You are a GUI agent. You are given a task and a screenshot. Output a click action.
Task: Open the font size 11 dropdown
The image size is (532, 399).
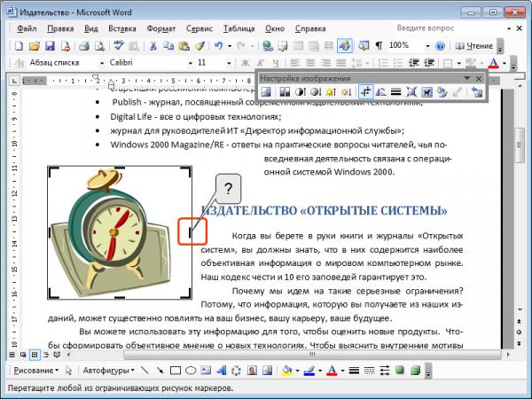click(x=229, y=63)
